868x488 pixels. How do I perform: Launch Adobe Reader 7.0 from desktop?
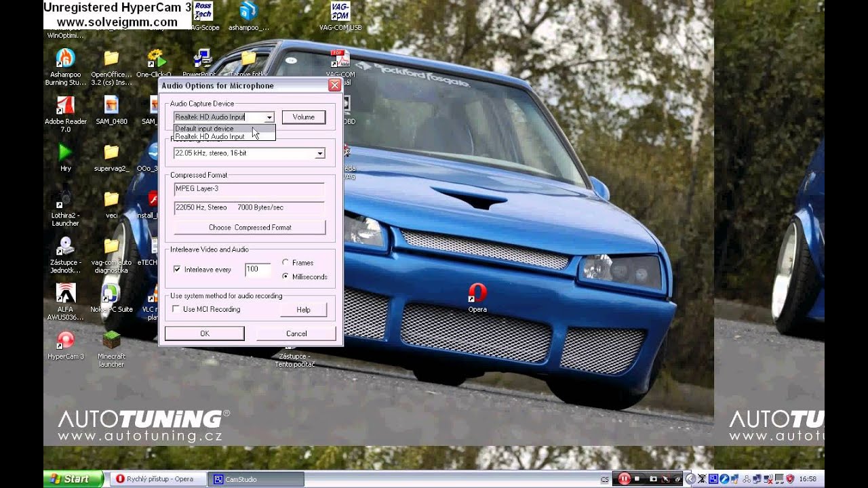[x=66, y=114]
